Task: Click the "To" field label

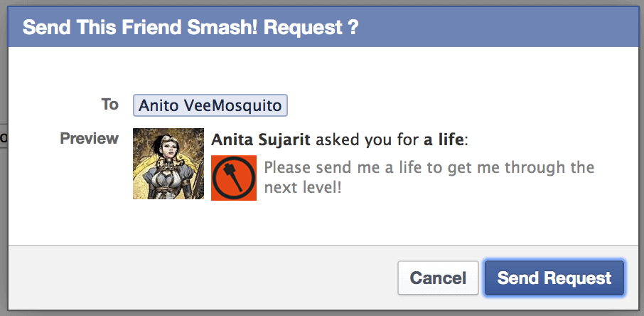Action: pos(109,105)
